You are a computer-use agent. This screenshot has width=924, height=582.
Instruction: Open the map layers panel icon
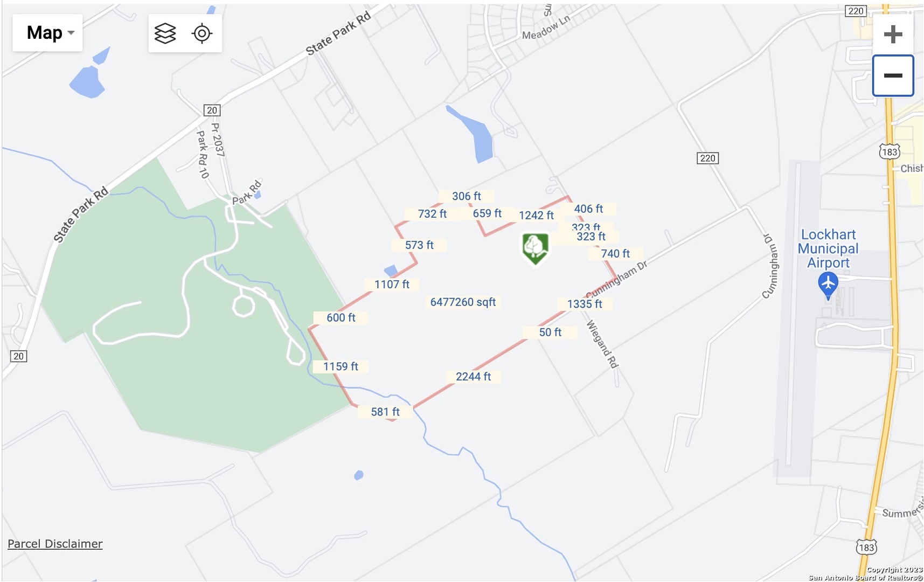(x=165, y=33)
